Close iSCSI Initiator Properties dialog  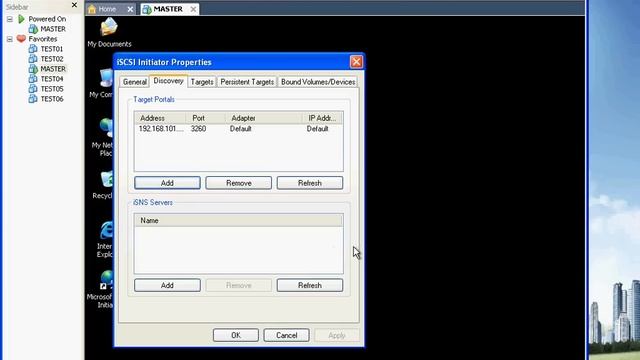(356, 62)
